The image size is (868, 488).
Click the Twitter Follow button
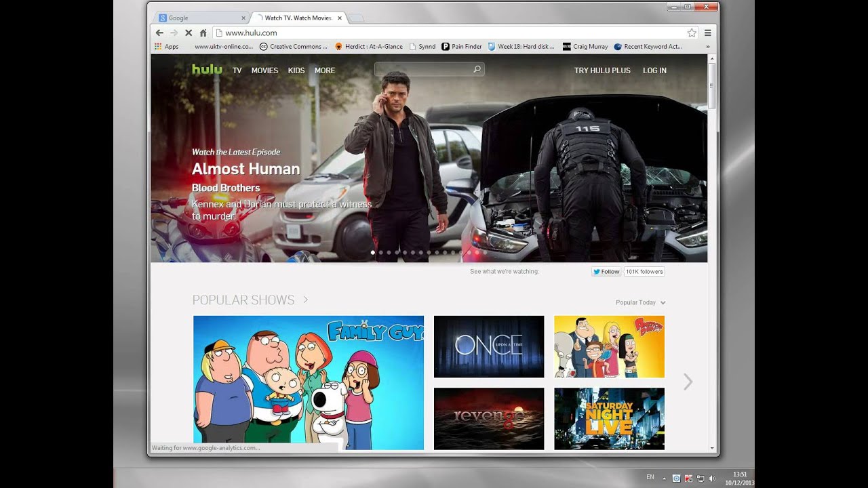click(x=606, y=272)
